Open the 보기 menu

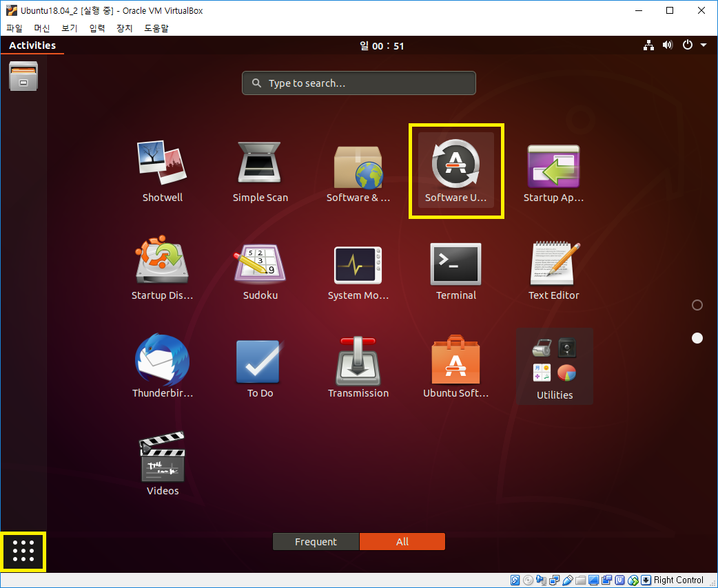click(x=69, y=28)
